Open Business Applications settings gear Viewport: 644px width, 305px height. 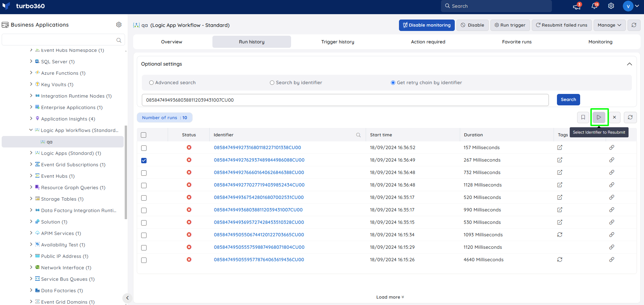click(119, 25)
